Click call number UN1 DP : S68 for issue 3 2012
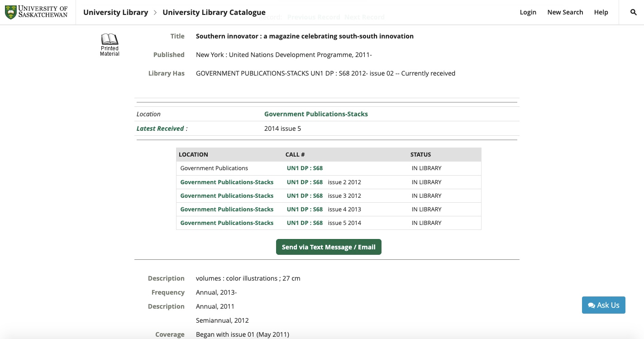Viewport: 644px width, 339px height. (305, 196)
